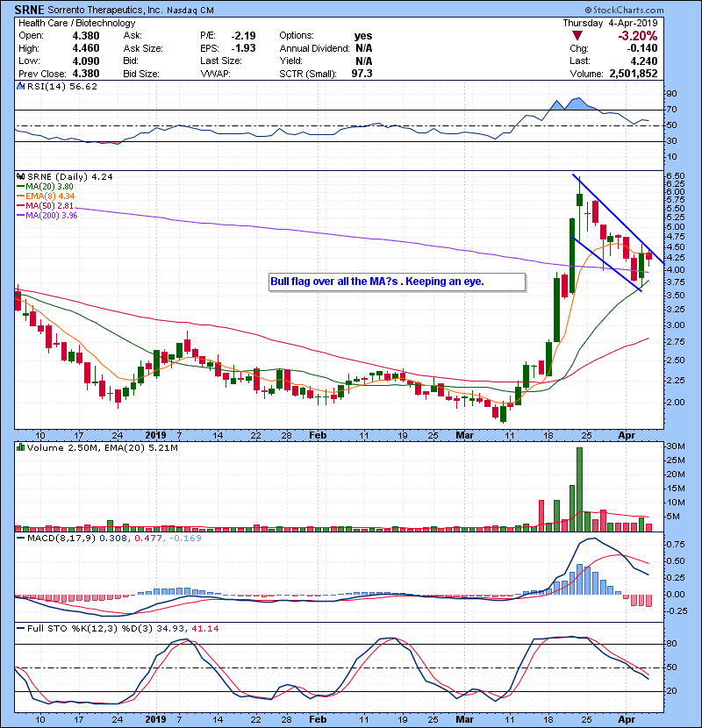Click the 15M volume axis label
This screenshot has width=702, height=728.
tap(676, 489)
